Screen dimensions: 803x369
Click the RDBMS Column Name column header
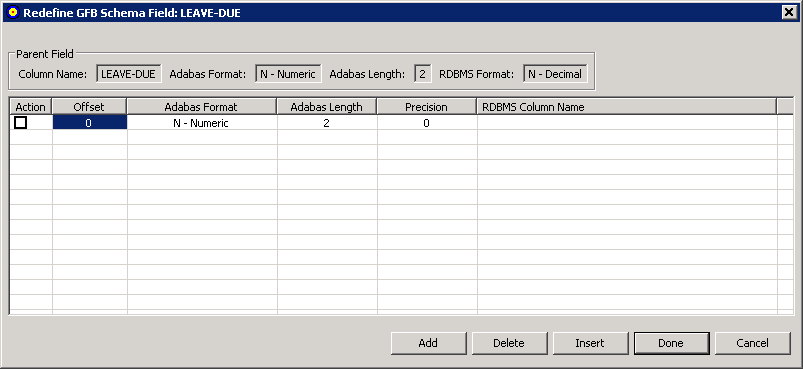click(x=627, y=107)
